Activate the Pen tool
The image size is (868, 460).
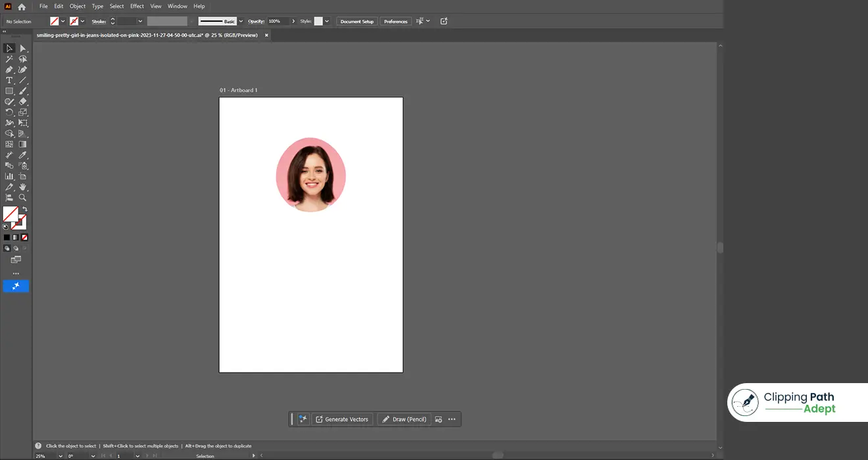click(9, 69)
